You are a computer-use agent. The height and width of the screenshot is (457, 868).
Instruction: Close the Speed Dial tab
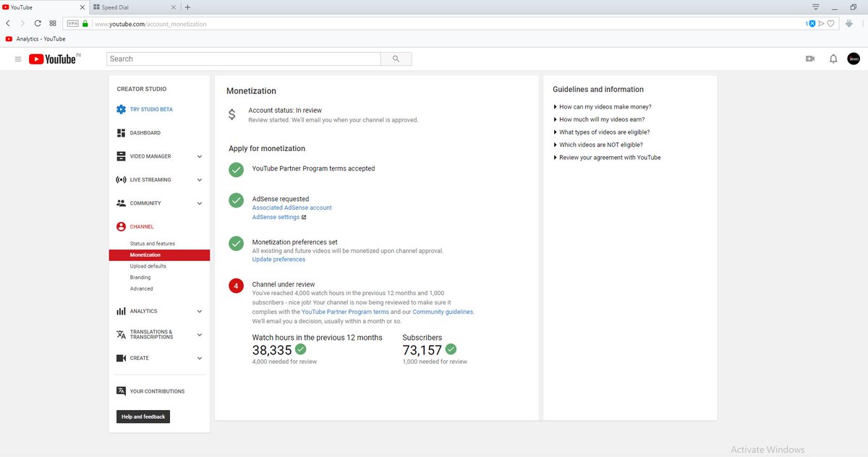[172, 7]
